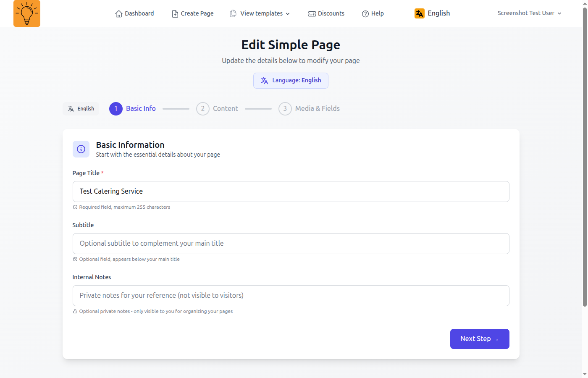Click the step number 2 circle
The height and width of the screenshot is (378, 588).
[203, 109]
